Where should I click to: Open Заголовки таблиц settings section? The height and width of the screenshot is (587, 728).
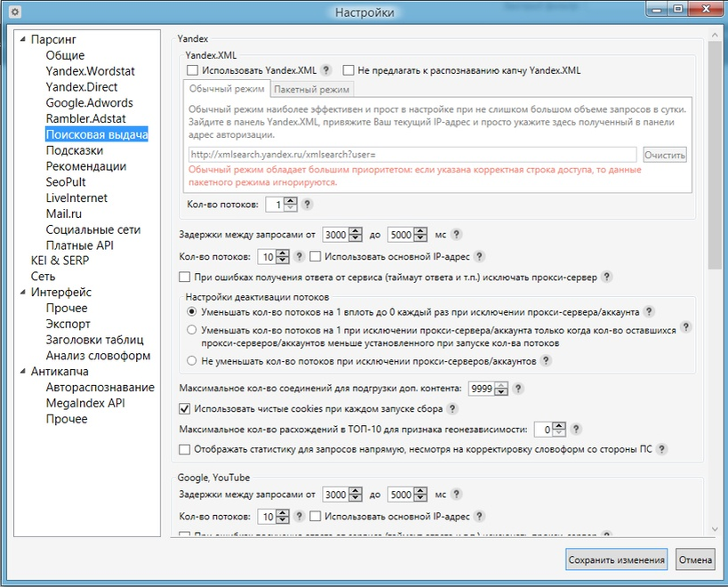[95, 340]
